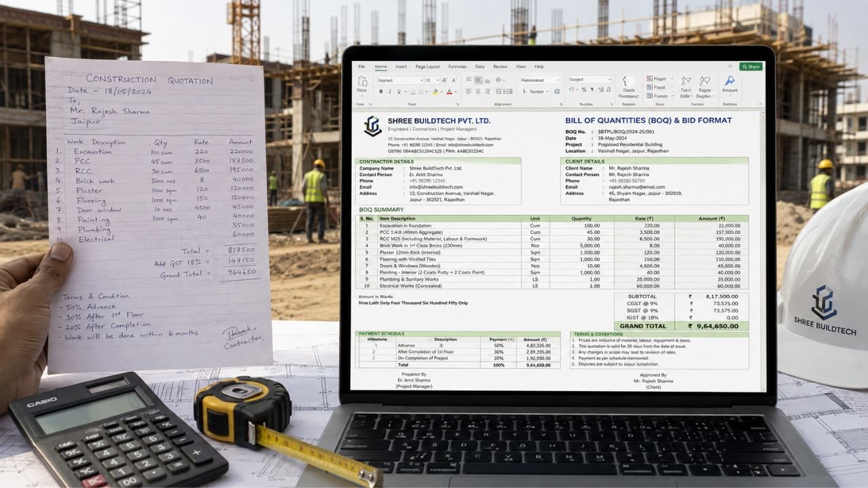Click third cells command in Cells group

tap(660, 96)
